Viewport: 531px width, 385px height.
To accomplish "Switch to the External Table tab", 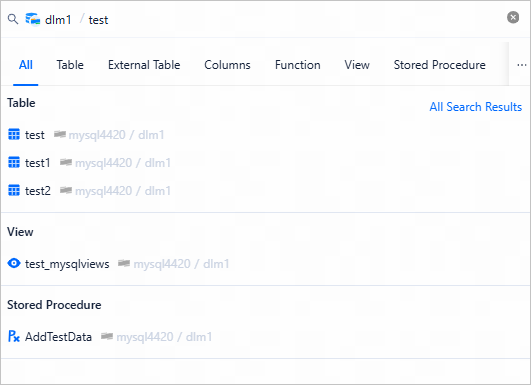I will 144,65.
